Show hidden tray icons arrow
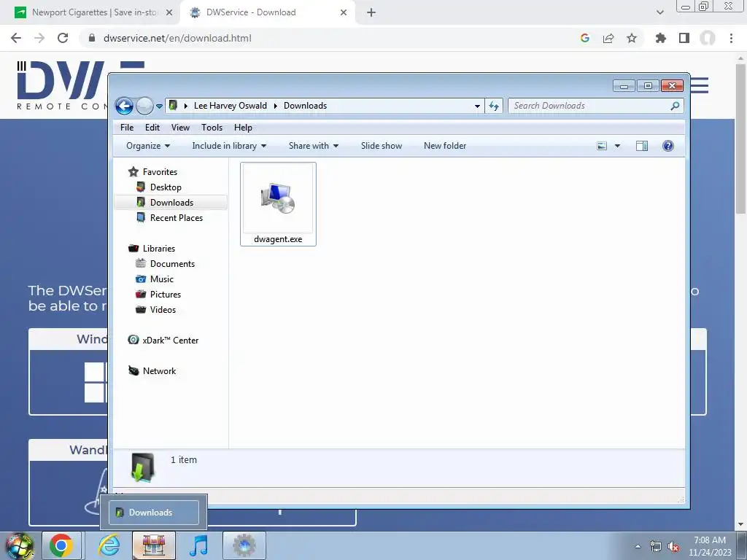 pyautogui.click(x=638, y=547)
